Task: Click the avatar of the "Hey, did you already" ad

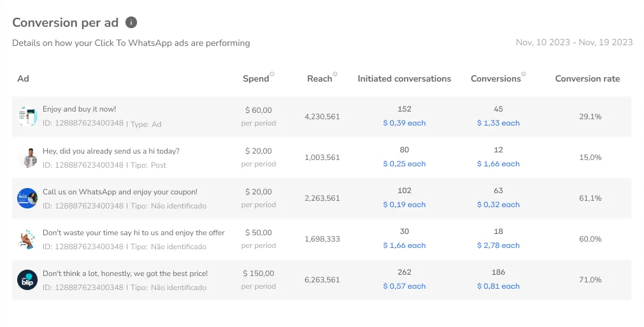Action: (27, 157)
